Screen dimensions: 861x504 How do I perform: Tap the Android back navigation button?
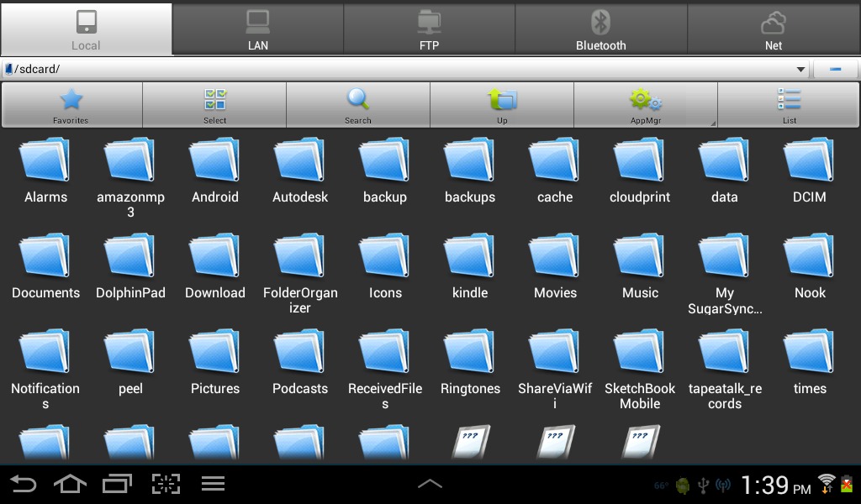click(23, 484)
